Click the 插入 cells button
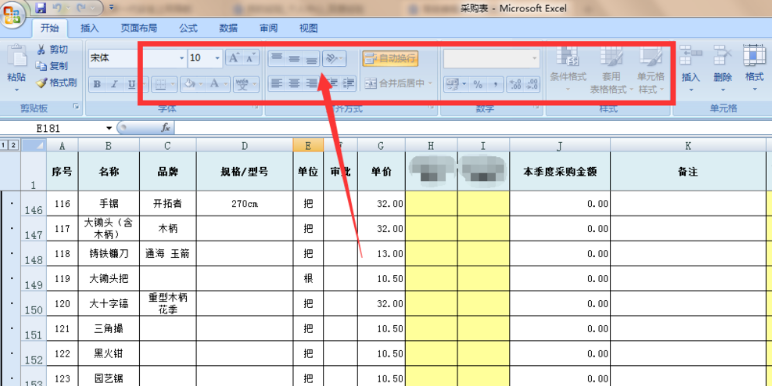This screenshot has width=772, height=386. [690, 68]
